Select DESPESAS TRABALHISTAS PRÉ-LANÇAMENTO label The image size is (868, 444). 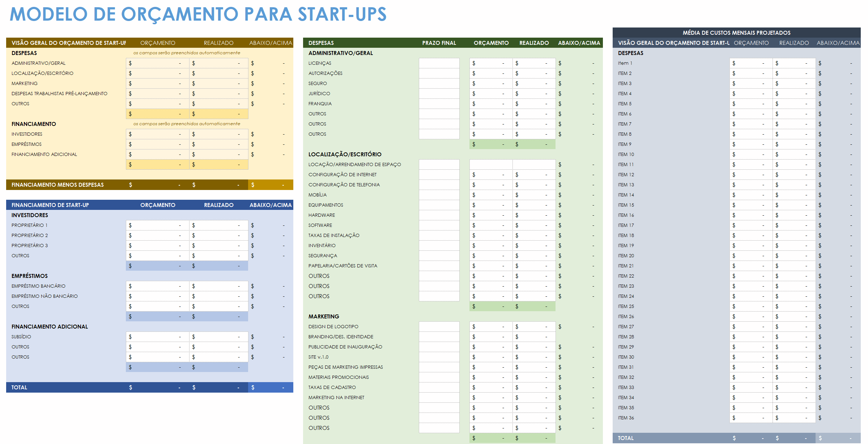59,94
